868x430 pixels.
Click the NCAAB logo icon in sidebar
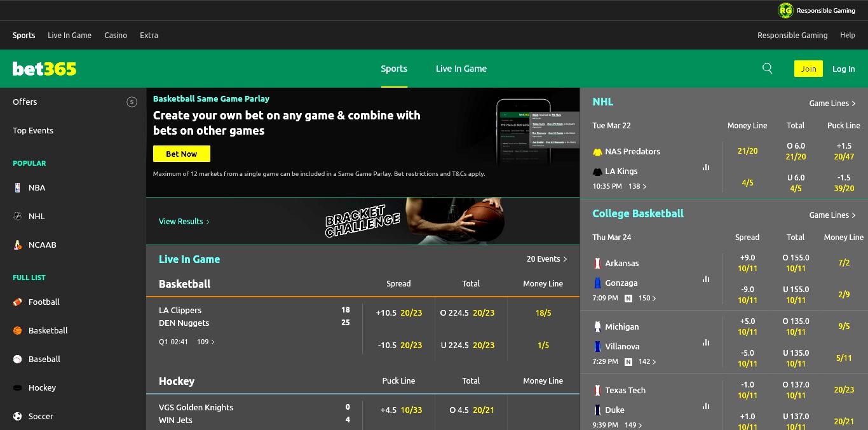[x=18, y=245]
